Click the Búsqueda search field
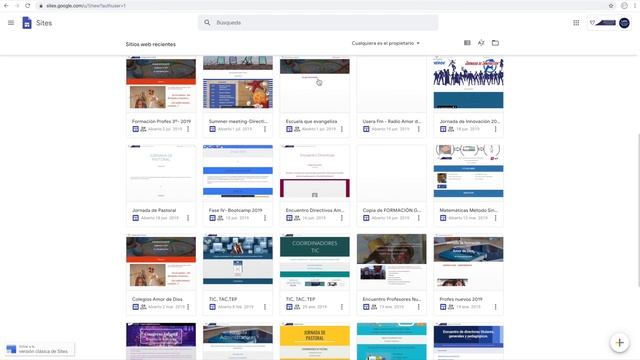The height and width of the screenshot is (360, 640). click(318, 23)
